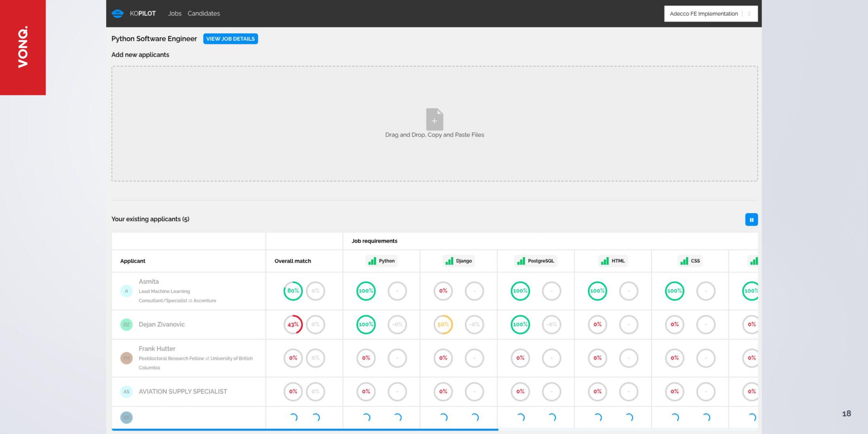Image resolution: width=868 pixels, height=434 pixels.
Task: Select the Python skill bar-chart icon
Action: (x=372, y=261)
